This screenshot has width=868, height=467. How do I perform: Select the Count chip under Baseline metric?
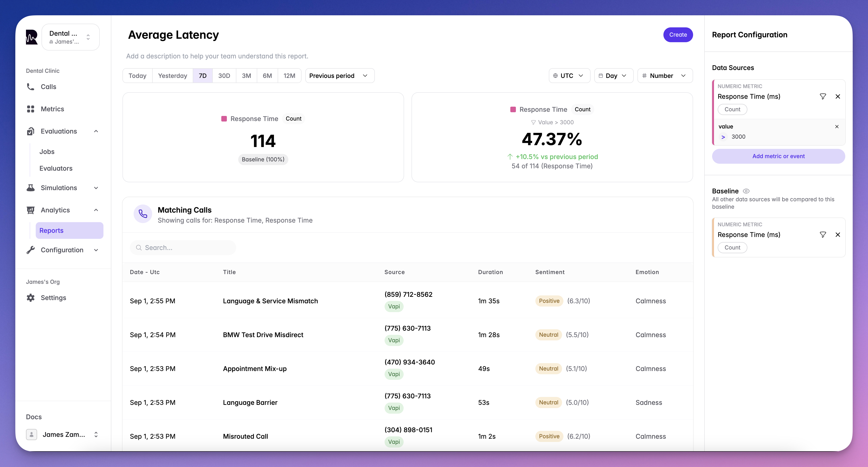(x=732, y=247)
